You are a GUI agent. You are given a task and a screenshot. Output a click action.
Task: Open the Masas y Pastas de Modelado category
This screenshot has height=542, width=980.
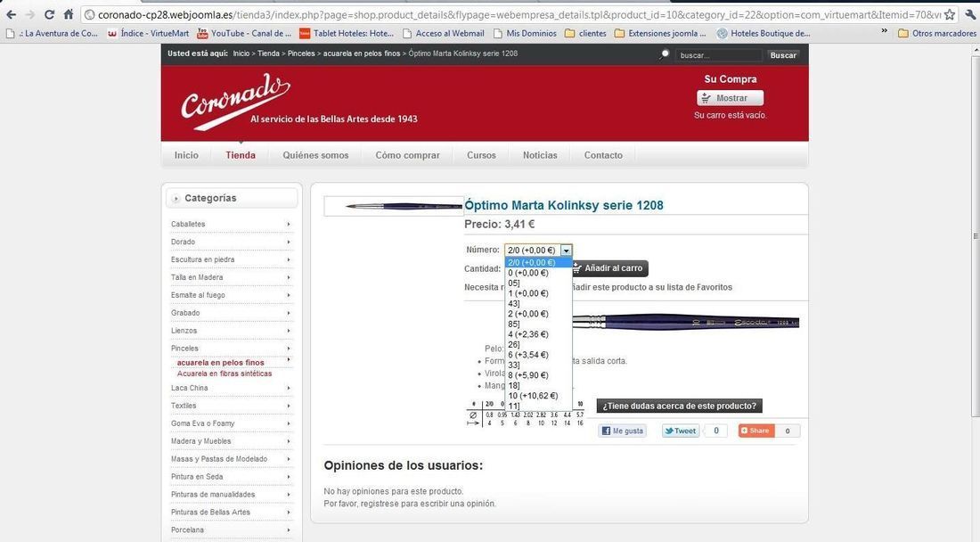click(x=219, y=459)
